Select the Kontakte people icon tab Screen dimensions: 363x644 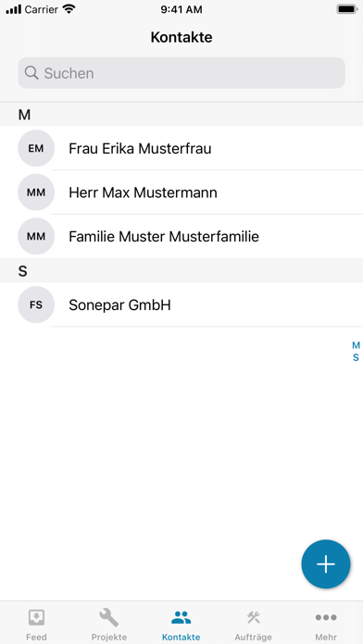(181, 617)
